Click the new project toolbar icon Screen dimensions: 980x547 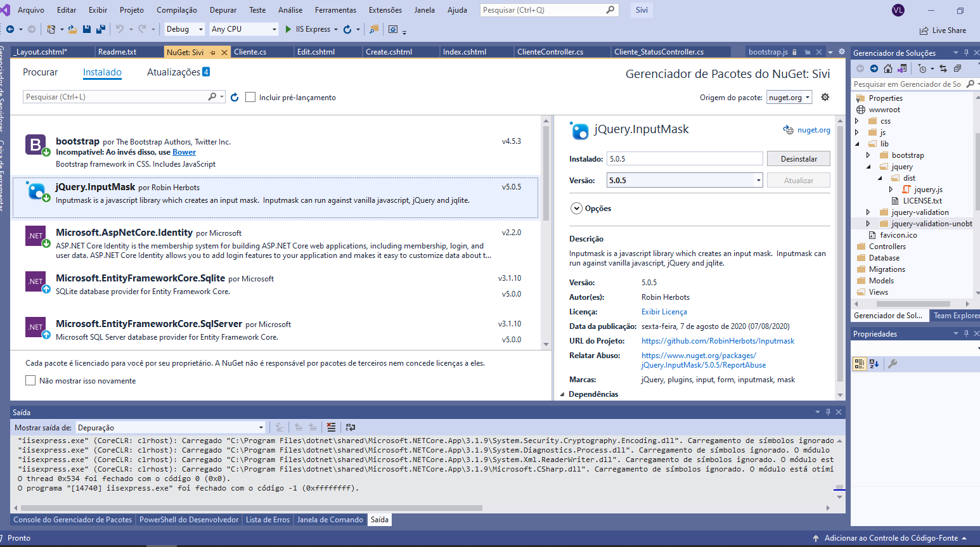click(x=51, y=29)
